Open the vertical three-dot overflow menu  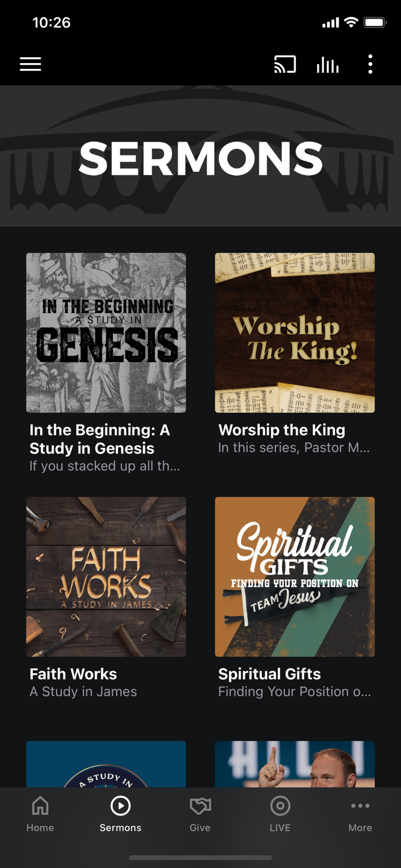pos(370,64)
